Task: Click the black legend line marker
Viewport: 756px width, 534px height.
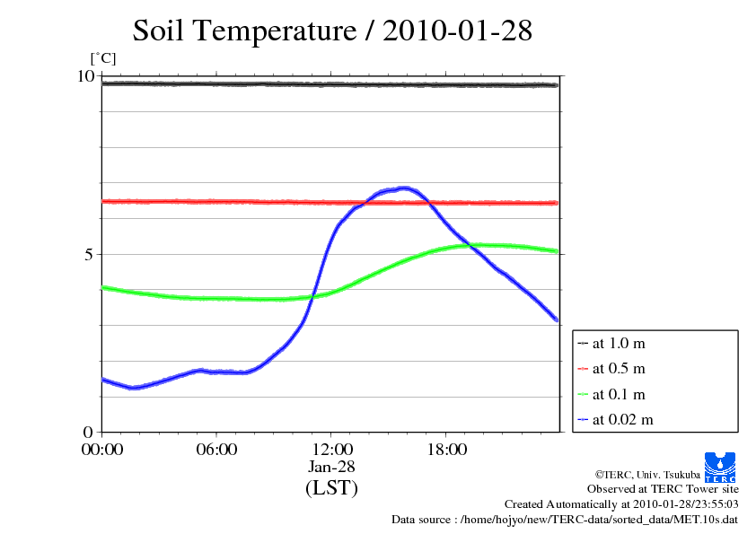Action: point(583,344)
